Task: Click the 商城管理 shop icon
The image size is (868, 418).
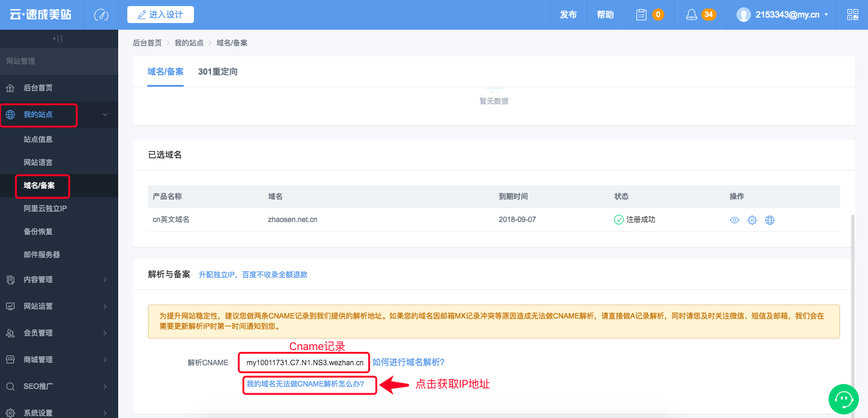Action: [x=10, y=360]
